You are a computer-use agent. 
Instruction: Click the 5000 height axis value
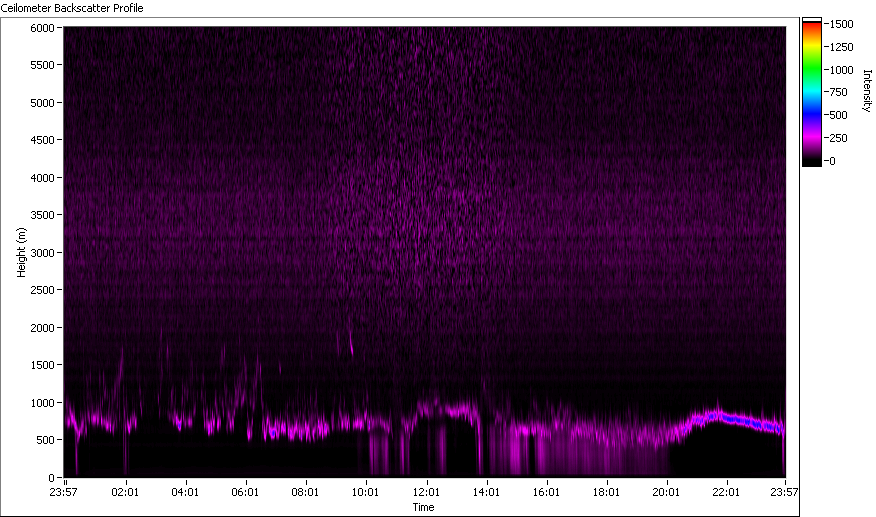(42, 103)
